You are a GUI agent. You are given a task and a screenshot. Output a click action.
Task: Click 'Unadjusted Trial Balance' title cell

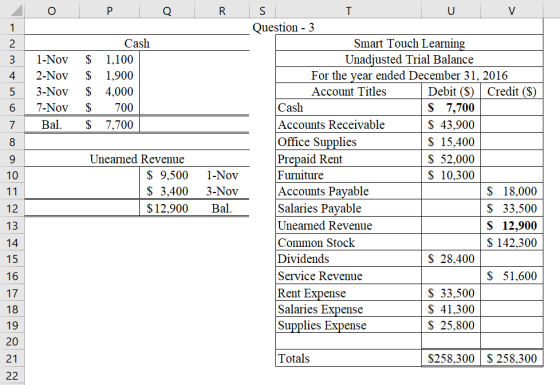pyautogui.click(x=409, y=59)
